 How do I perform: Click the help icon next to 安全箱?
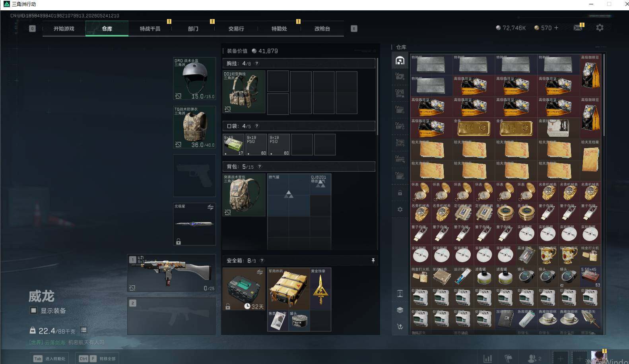[x=262, y=261]
